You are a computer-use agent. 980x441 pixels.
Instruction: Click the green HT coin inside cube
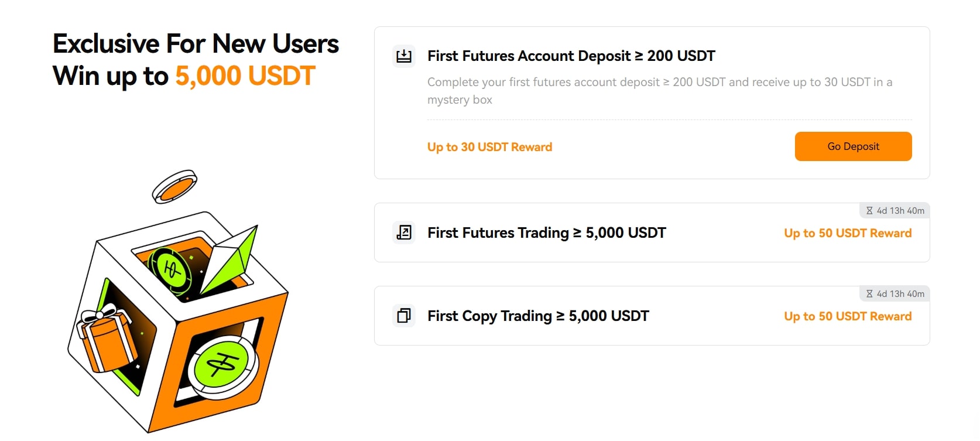tap(170, 269)
